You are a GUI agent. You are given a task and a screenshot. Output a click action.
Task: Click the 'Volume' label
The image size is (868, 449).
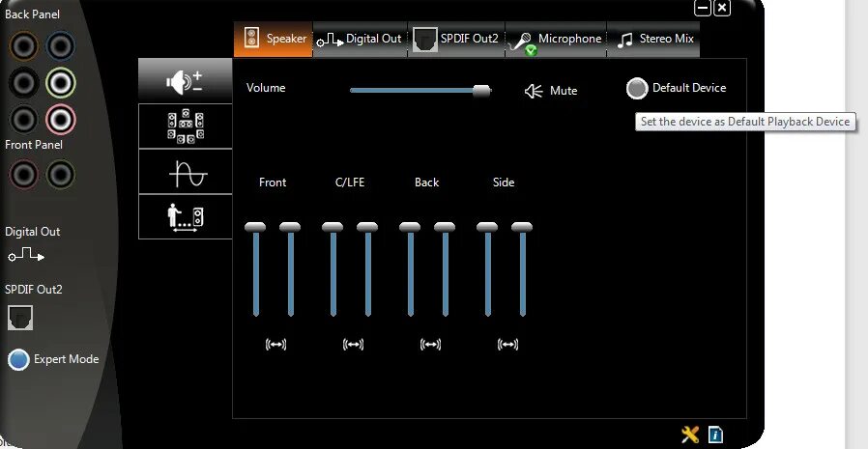(266, 88)
